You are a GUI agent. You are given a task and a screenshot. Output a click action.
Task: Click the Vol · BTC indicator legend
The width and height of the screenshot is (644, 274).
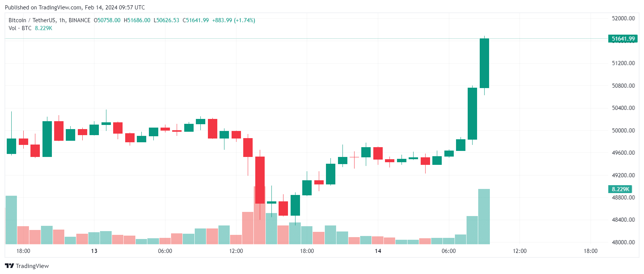coord(20,28)
